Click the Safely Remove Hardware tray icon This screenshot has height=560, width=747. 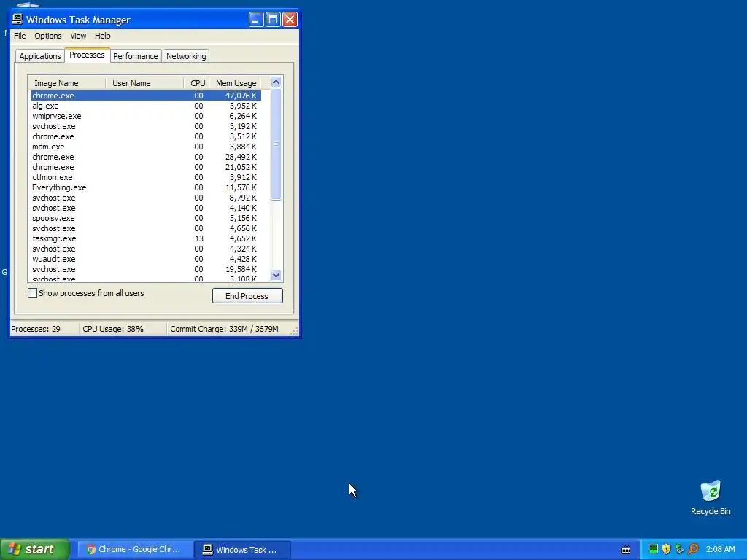click(679, 549)
